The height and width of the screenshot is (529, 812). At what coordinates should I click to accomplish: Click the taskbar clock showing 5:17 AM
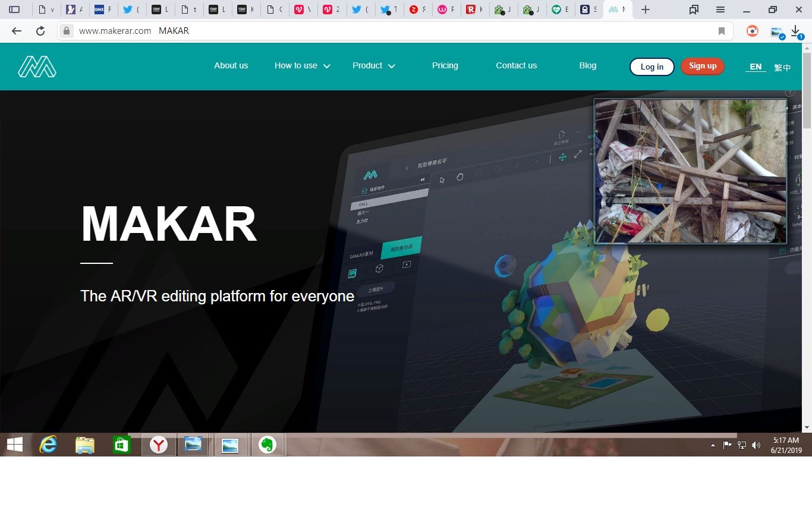pos(786,445)
